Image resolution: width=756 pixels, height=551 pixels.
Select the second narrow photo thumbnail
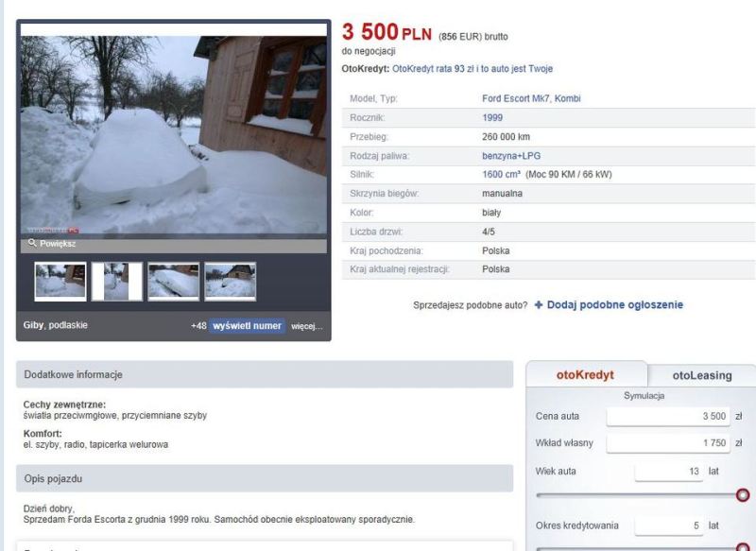(x=116, y=281)
